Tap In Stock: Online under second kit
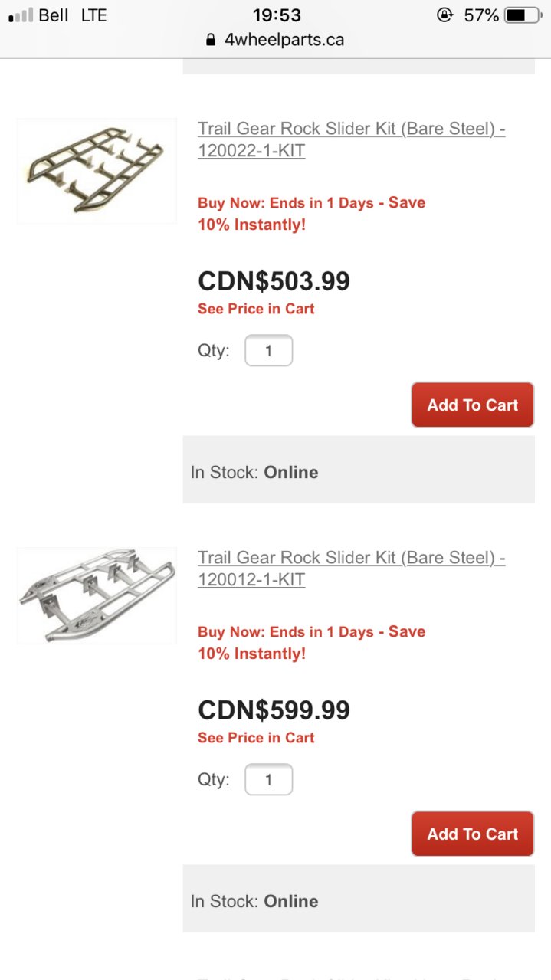551x980 pixels. click(x=254, y=901)
